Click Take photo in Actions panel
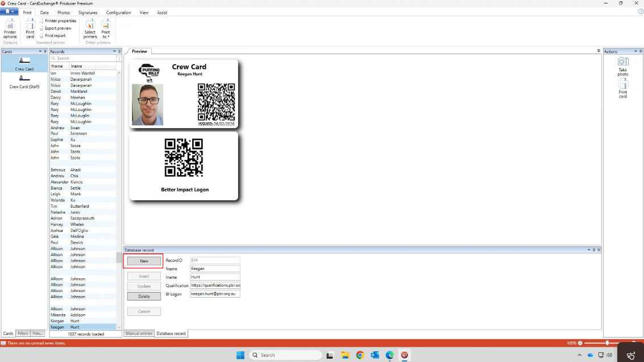Image resolution: width=644 pixels, height=362 pixels. tap(623, 66)
